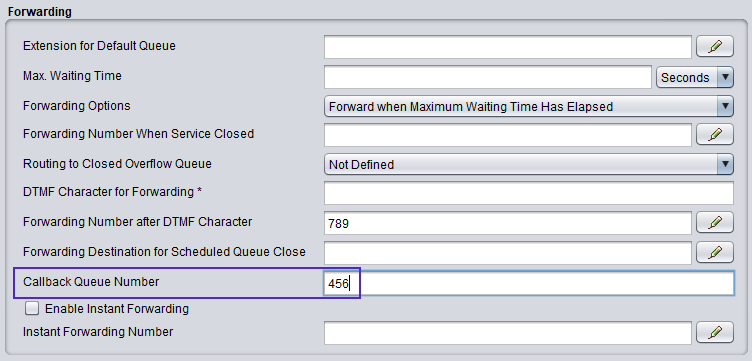Click the Callback Queue Number field containing 456

point(529,283)
